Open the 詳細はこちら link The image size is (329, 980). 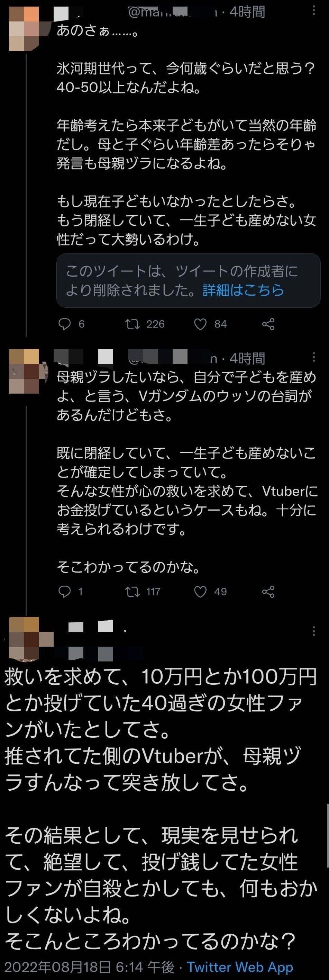(x=244, y=290)
